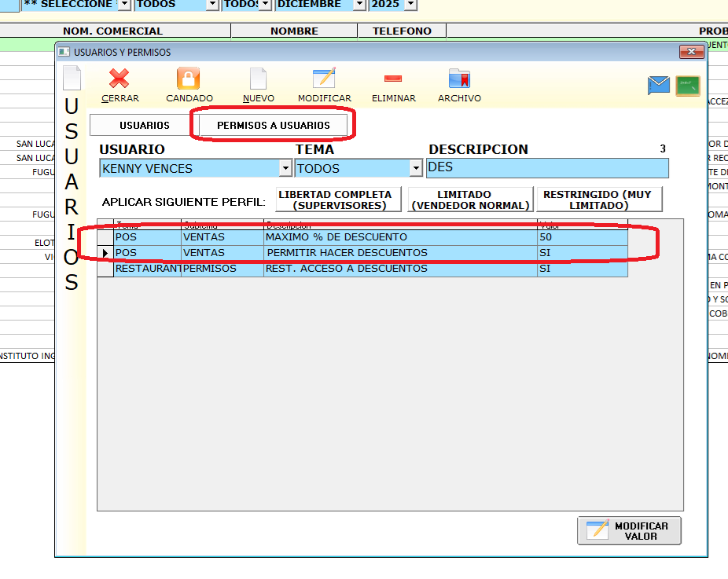Screen dimensions: 728x579
Task: Click the green chalkboard icon
Action: (688, 86)
